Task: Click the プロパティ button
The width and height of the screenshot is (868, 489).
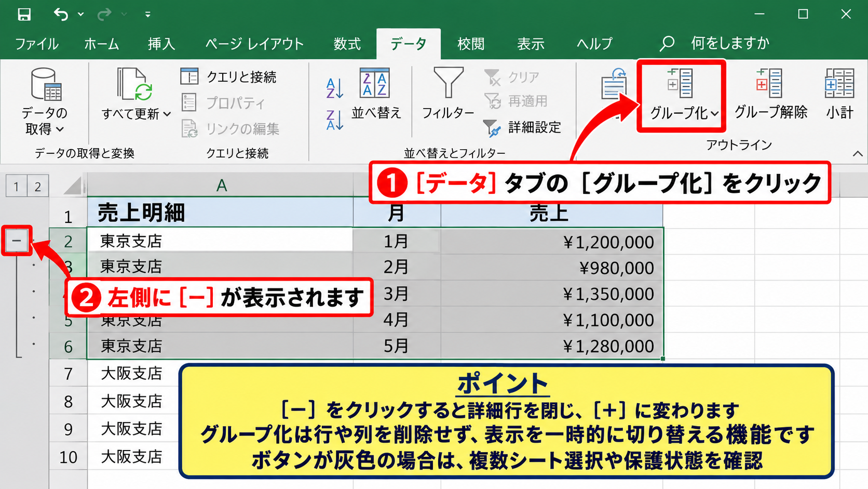Action: click(223, 102)
